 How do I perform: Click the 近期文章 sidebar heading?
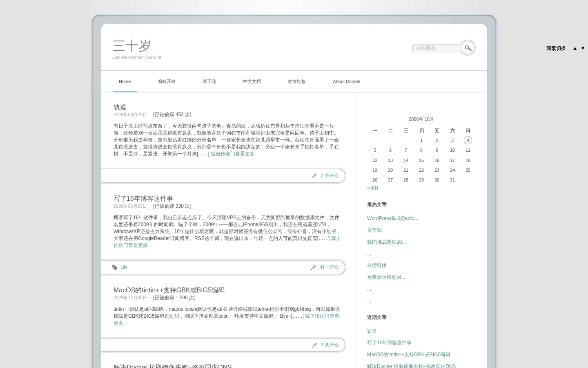click(377, 317)
